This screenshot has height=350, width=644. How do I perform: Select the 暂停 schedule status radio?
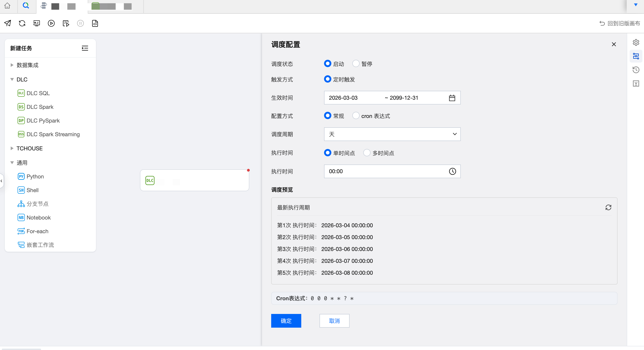point(356,64)
